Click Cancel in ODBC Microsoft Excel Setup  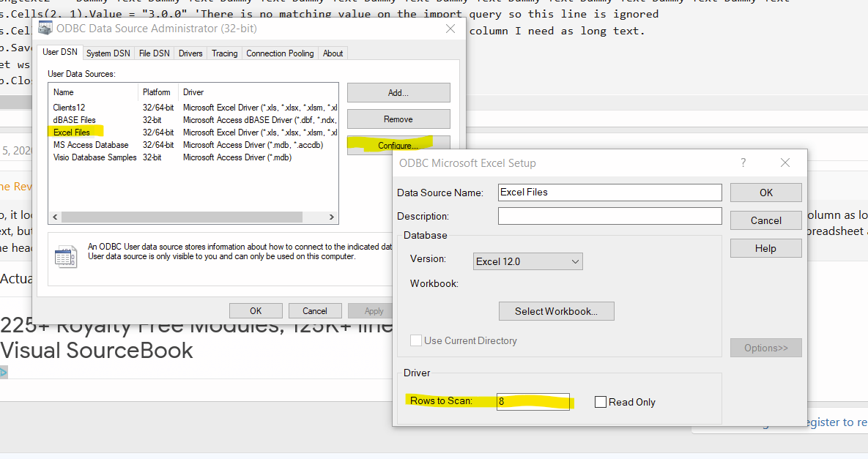765,220
